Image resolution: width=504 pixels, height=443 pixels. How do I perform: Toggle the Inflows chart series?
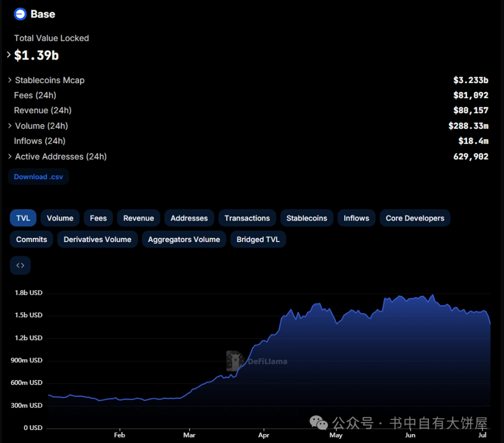tap(357, 218)
